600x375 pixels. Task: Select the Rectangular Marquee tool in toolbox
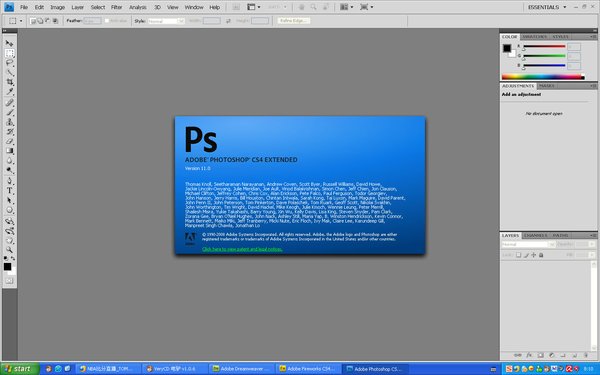(10, 53)
